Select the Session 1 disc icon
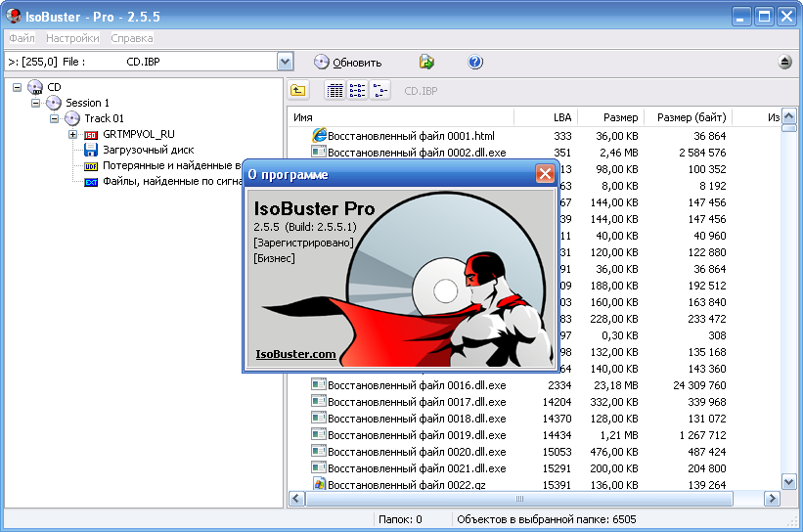 [53, 103]
